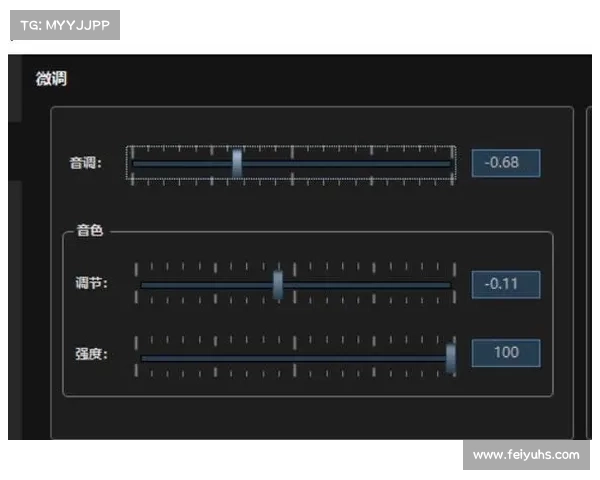The image size is (600, 480).
Task: Click the 音调 slider handle
Action: [x=237, y=163]
